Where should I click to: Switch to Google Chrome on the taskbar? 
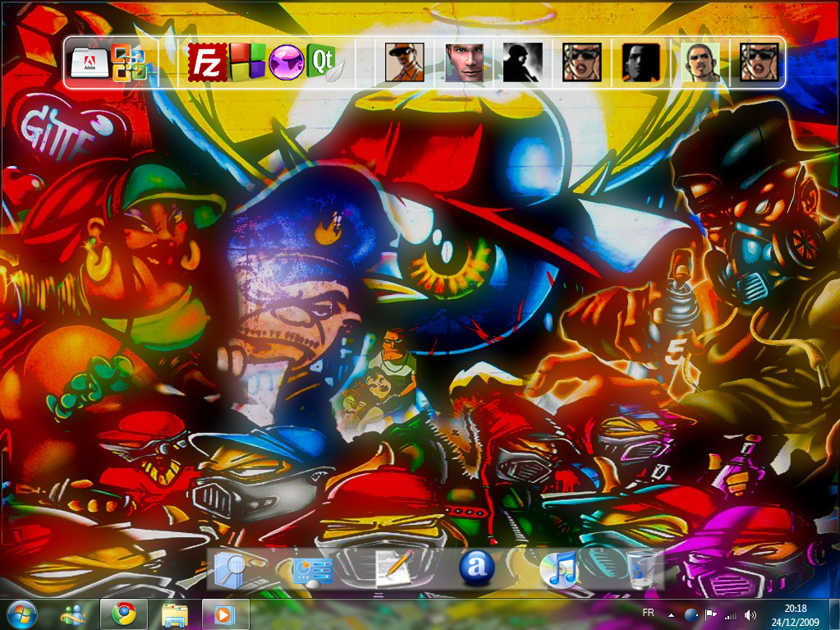pyautogui.click(x=124, y=614)
